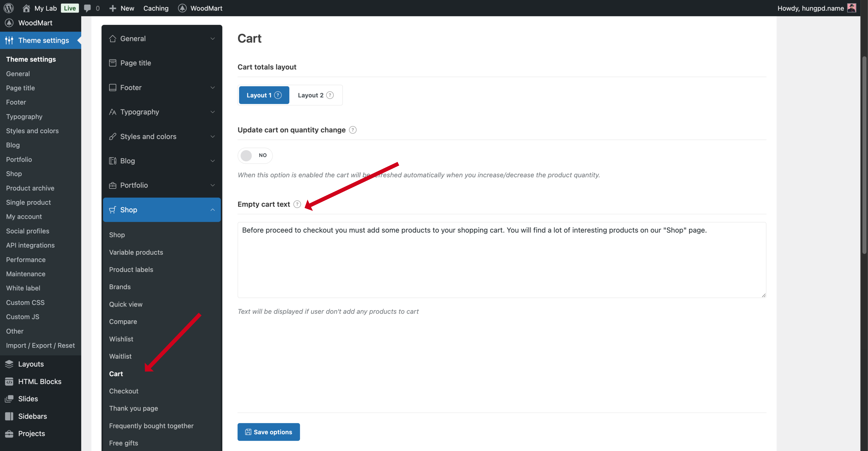Go to Custom CSS sidebar link
This screenshot has height=451, width=868.
point(25,303)
